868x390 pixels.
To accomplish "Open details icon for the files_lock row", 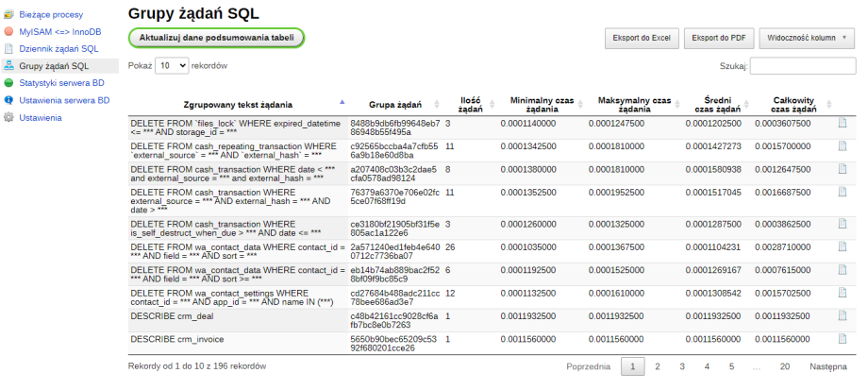I will point(843,124).
